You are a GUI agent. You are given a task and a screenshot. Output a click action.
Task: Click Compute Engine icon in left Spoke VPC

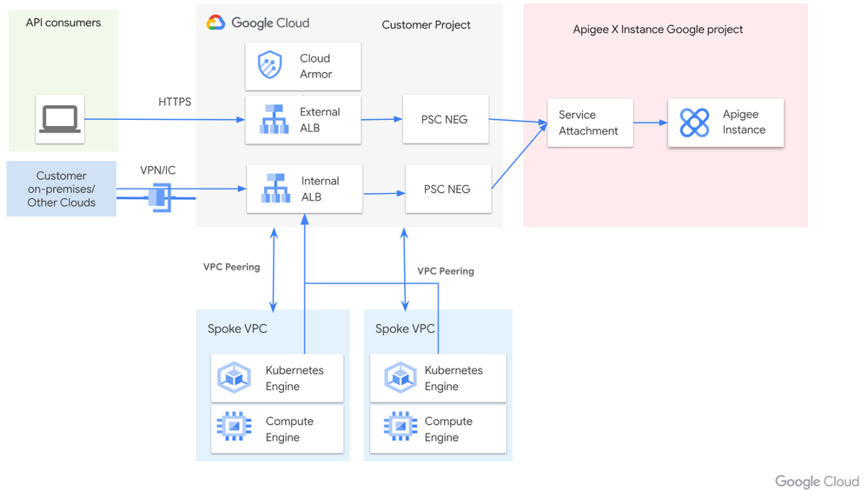[x=235, y=426]
